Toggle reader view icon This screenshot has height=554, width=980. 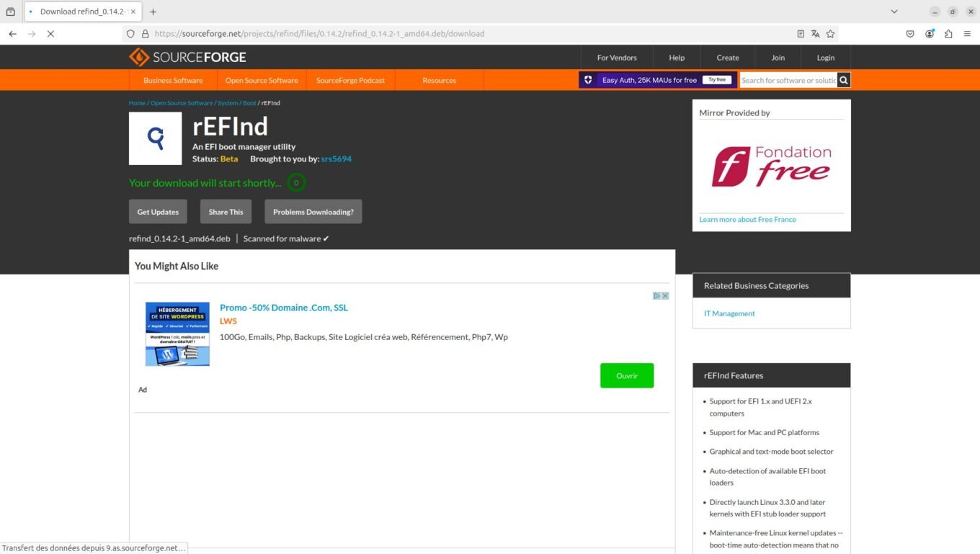point(801,34)
